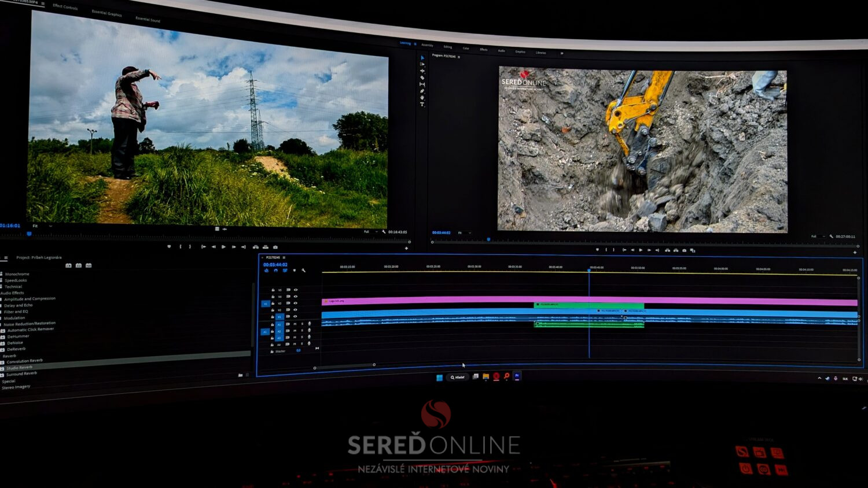The width and height of the screenshot is (868, 488).
Task: Click the YUV Effects filter icon in Effects panel
Action: tap(89, 265)
